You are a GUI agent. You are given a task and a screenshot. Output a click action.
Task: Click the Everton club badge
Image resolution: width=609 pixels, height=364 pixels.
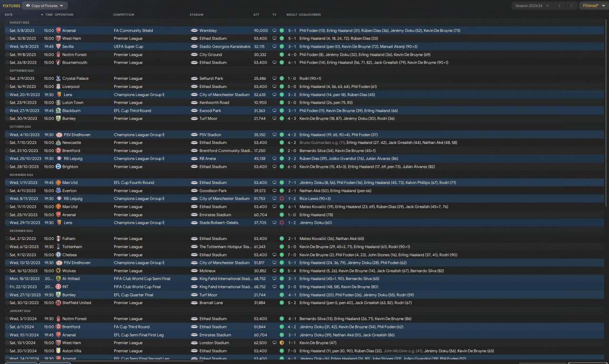[x=59, y=191]
